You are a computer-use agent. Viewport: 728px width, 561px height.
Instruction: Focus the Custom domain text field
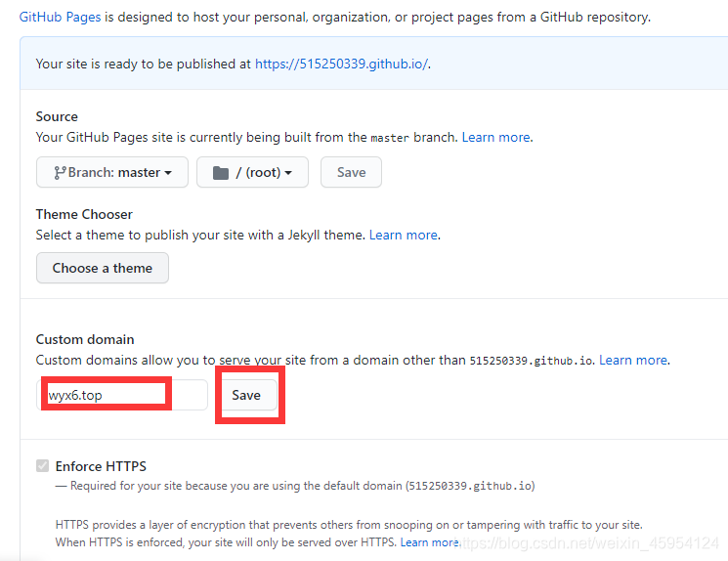(x=122, y=395)
